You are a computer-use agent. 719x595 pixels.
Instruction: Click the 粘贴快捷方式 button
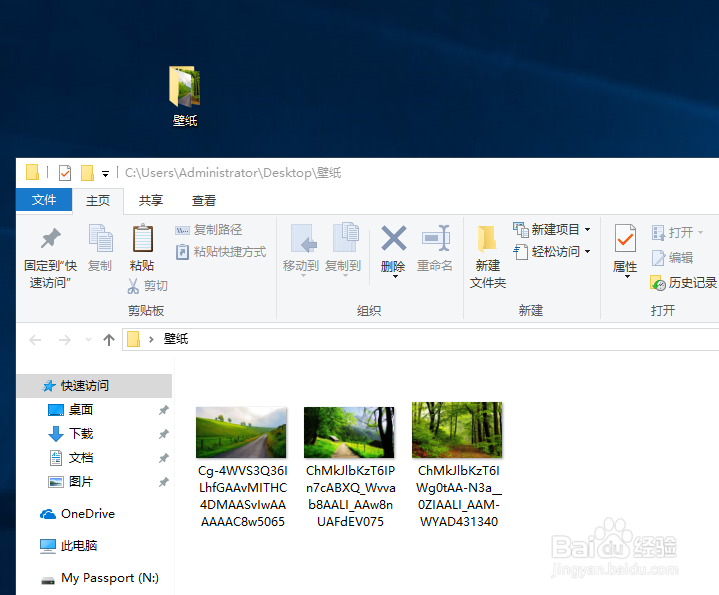221,252
